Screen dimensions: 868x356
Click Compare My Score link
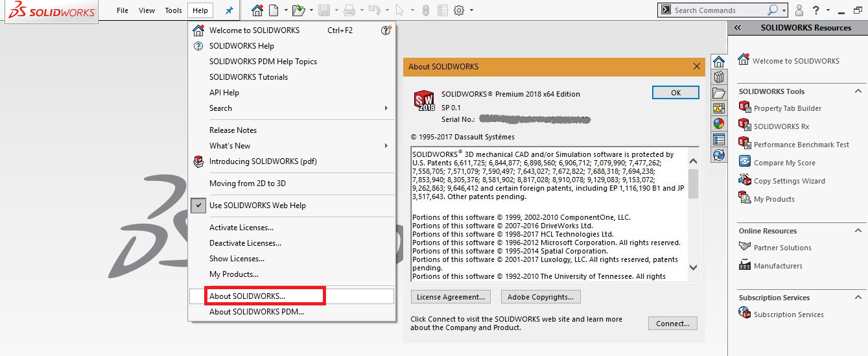[784, 163]
